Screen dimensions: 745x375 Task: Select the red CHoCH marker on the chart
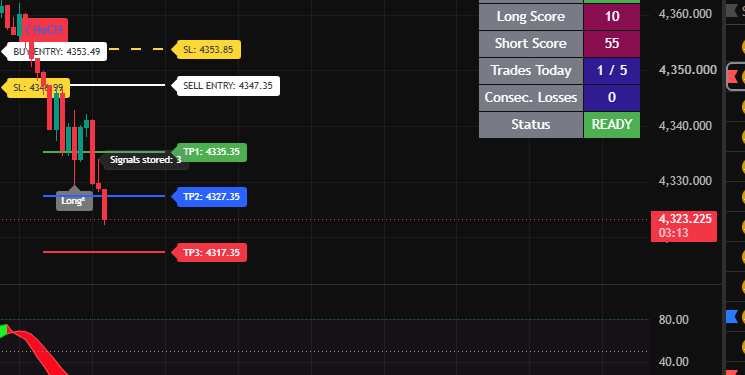[x=44, y=30]
